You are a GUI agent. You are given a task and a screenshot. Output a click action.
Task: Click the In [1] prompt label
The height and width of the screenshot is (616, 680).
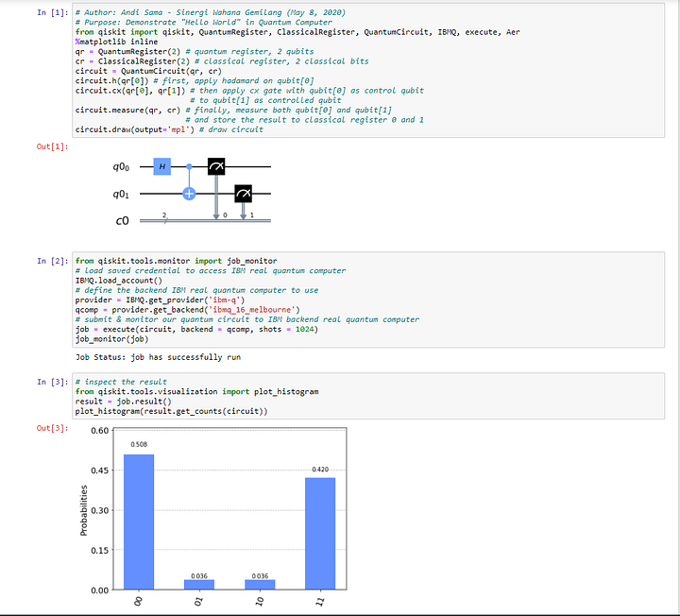53,12
